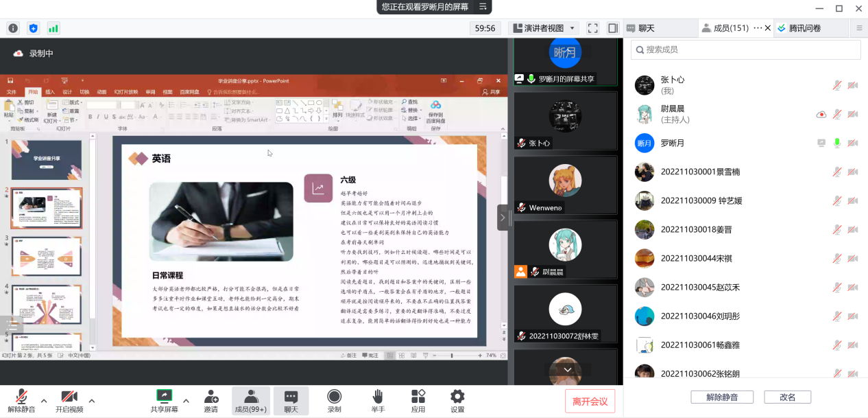Viewport: 868px width, 418px height.
Task: Open the Apps (应用) icon
Action: click(418, 400)
